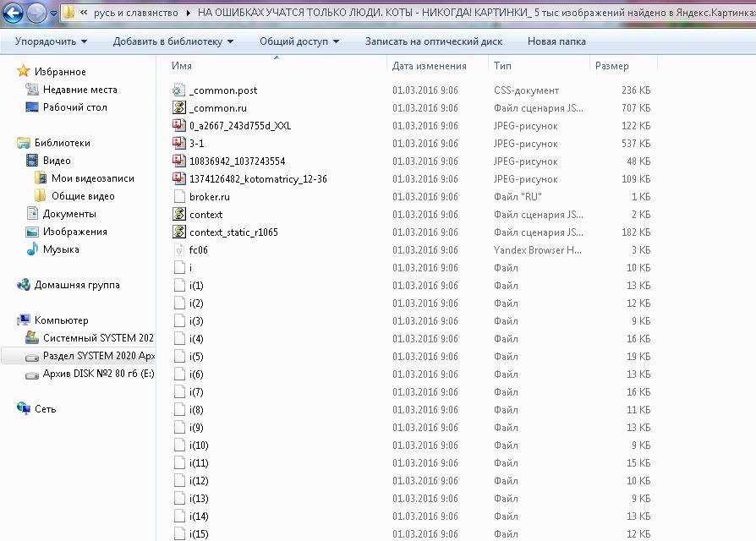
Task: Open 'Мои видеозаписи' folder in sidebar
Action: tap(92, 178)
